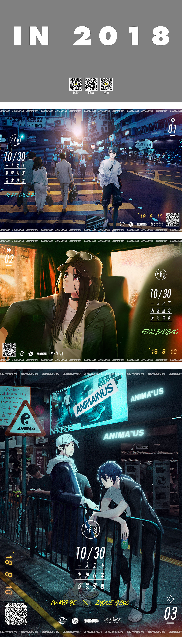The width and height of the screenshot is (182, 644).
Task: Click the '18 8 10 date in poster 02
Action: tap(163, 352)
